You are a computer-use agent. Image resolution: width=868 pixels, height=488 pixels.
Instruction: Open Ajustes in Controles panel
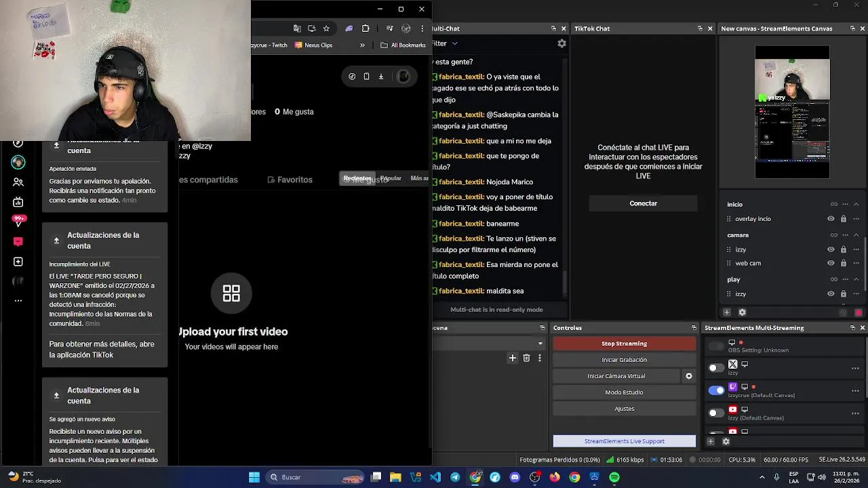(x=624, y=409)
